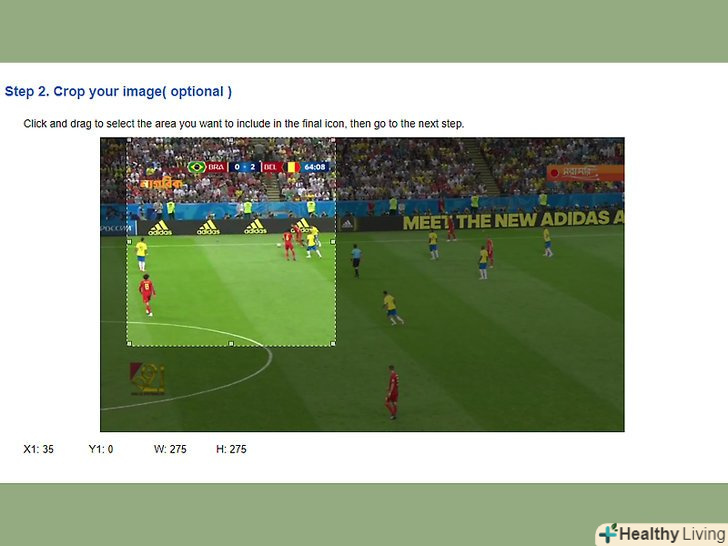Click the Healthy Living logo

pyautogui.click(x=661, y=534)
